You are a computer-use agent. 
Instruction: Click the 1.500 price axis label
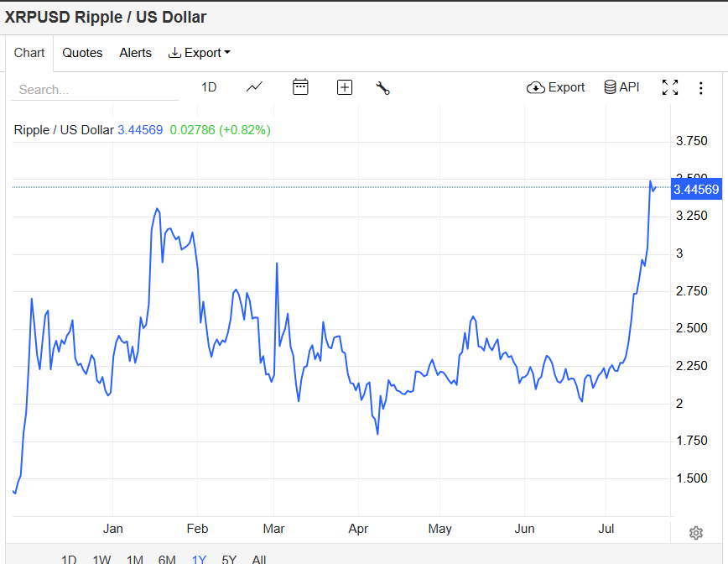(x=691, y=478)
